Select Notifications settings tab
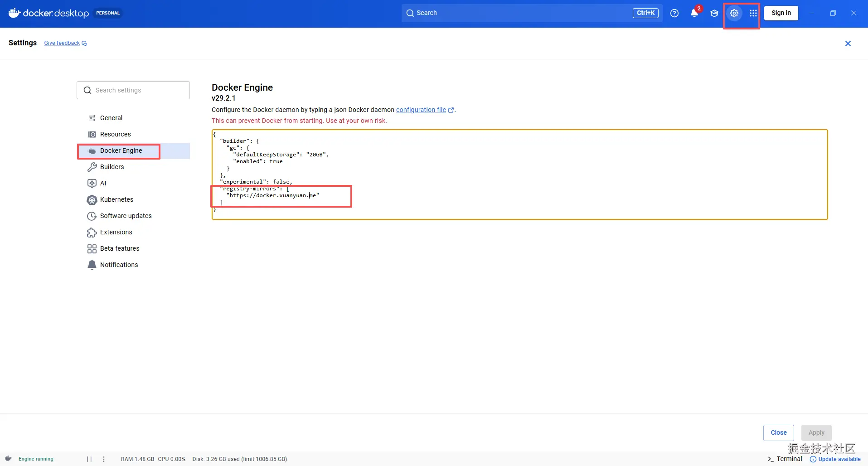Viewport: 868px width, 466px height. pos(133,265)
